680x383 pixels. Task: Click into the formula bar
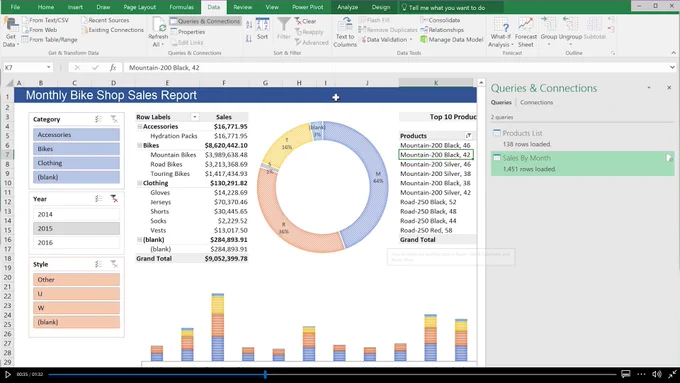397,67
